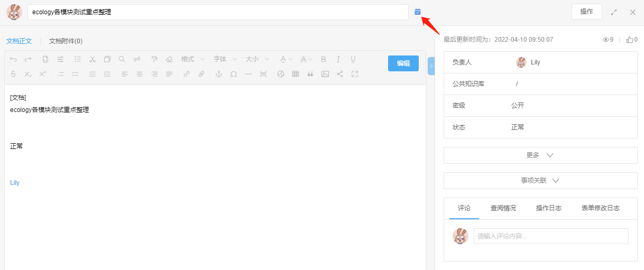Toggle italic text formatting

coord(338,59)
